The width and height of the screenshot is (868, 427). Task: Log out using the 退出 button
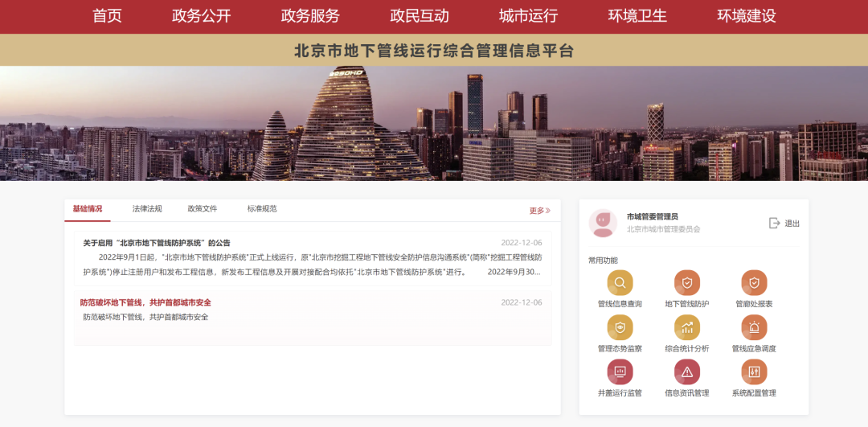coord(784,224)
